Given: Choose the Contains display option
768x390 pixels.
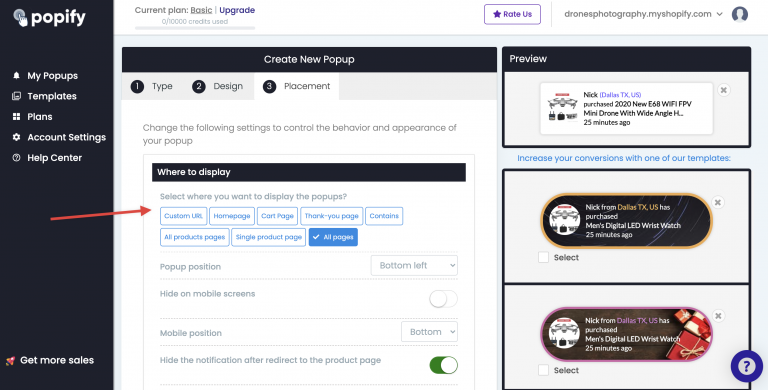Looking at the screenshot, I should click(x=384, y=216).
